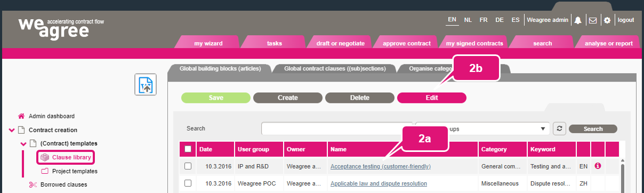Open the search tab
Screen dimensions: 644x193
542,43
